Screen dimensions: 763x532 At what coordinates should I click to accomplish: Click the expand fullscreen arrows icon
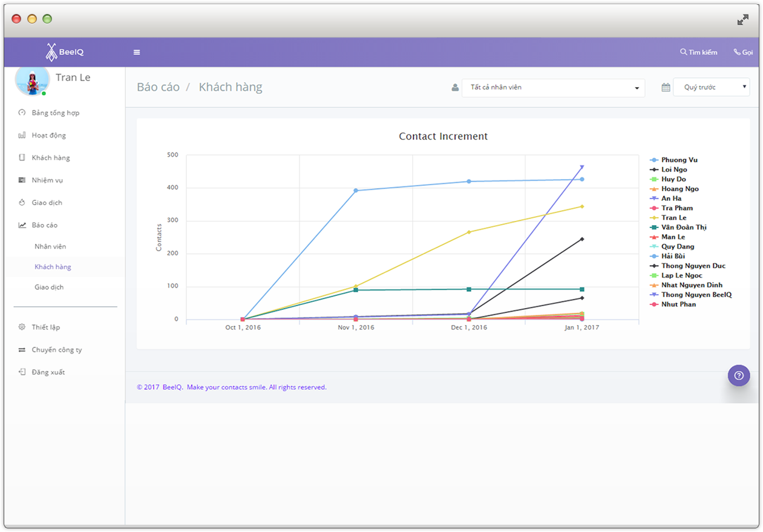click(x=742, y=20)
